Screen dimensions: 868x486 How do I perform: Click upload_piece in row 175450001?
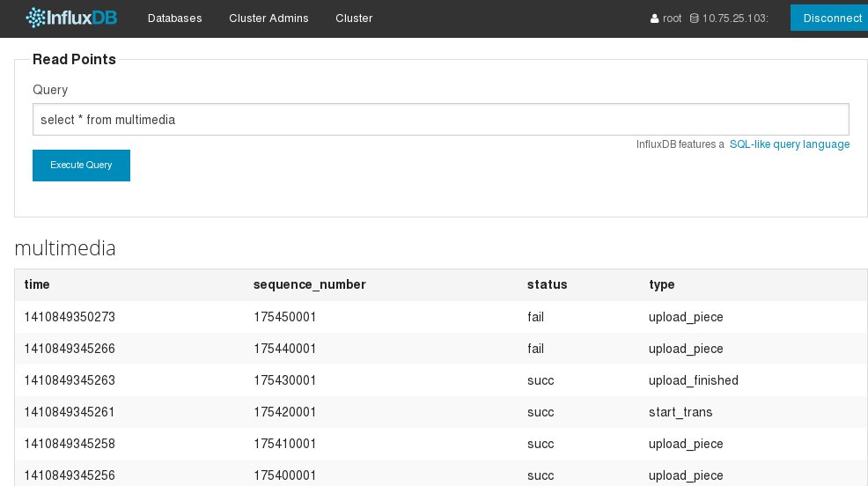click(x=686, y=317)
